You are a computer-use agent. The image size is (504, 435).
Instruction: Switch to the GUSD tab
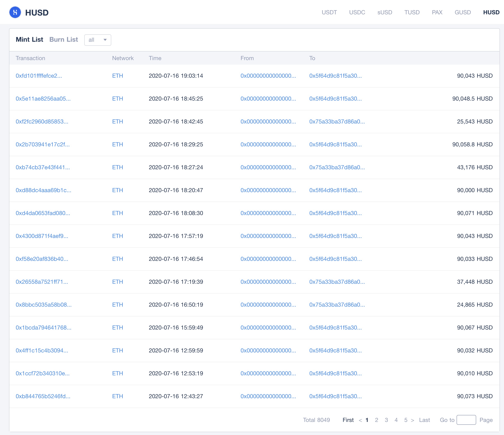pyautogui.click(x=463, y=12)
